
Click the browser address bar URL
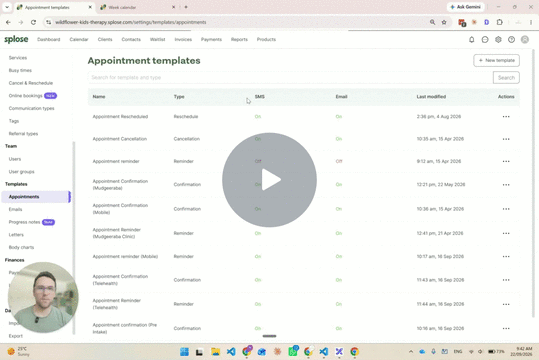coord(131,22)
